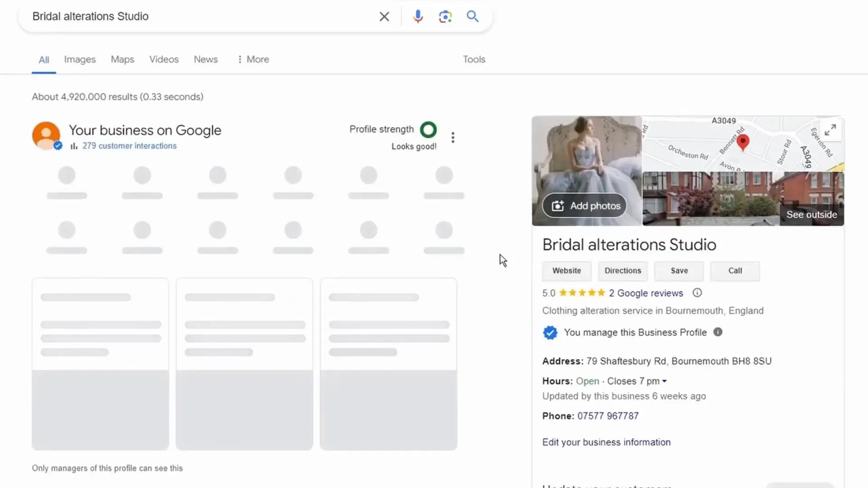This screenshot has width=868, height=488.
Task: Click the Add photos button
Action: 585,206
